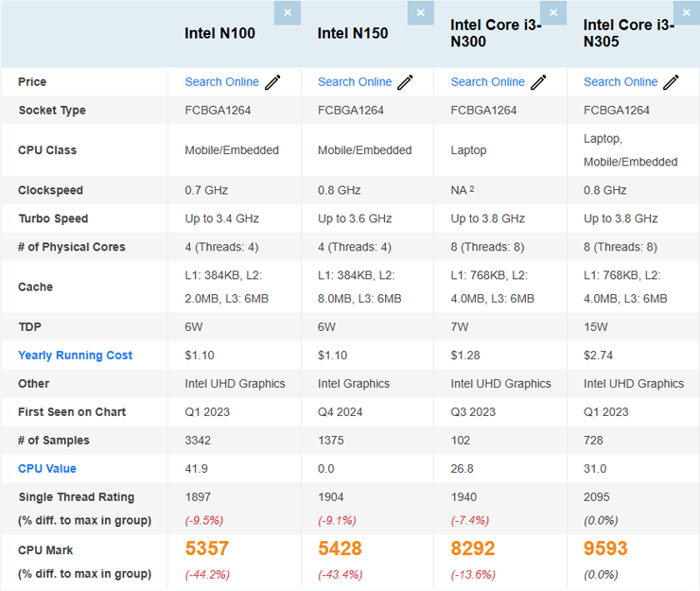
Task: Open Search Online link for Intel N100
Action: coord(221,82)
